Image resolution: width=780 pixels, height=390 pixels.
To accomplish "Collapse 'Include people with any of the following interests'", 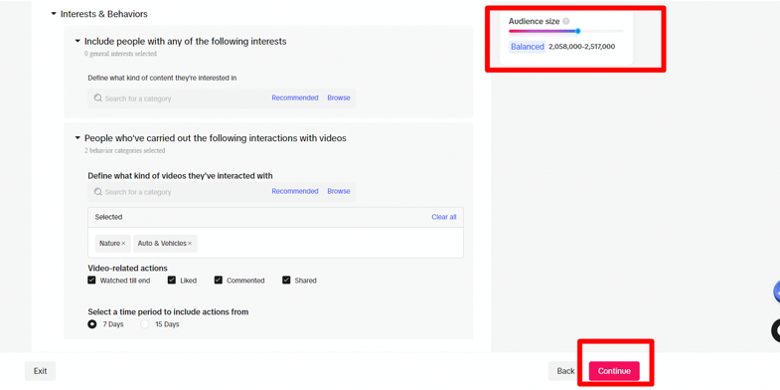I will [x=78, y=41].
